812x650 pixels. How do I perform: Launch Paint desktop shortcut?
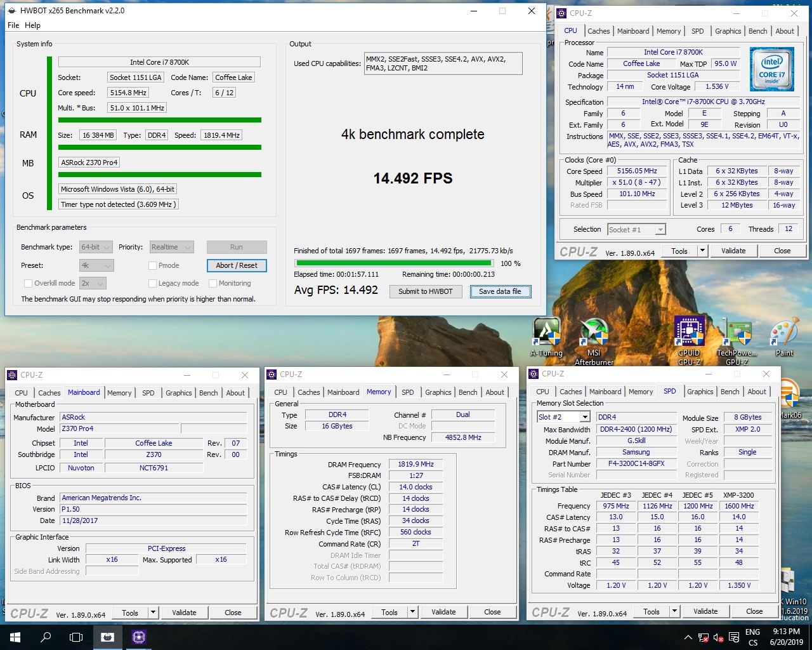point(784,337)
